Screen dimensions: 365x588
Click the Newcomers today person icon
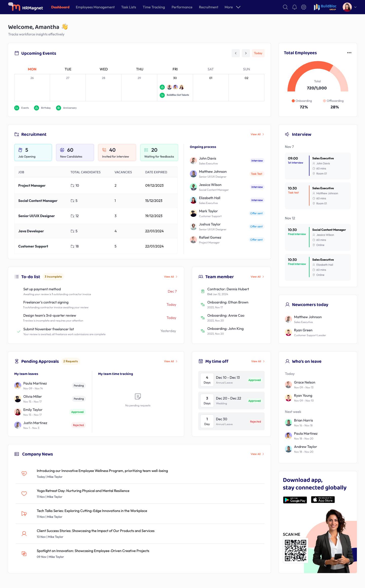click(287, 305)
